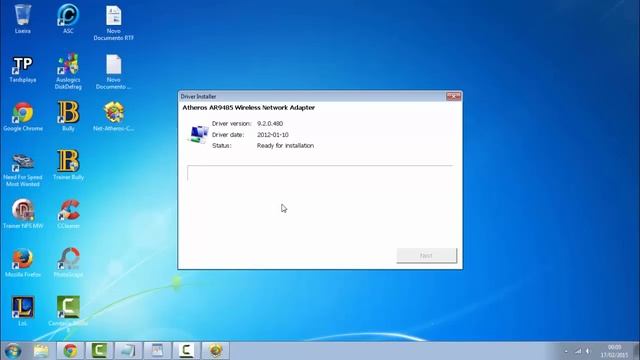This screenshot has height=360, width=640.
Task: Open the Windows Start menu orb
Action: (13, 351)
